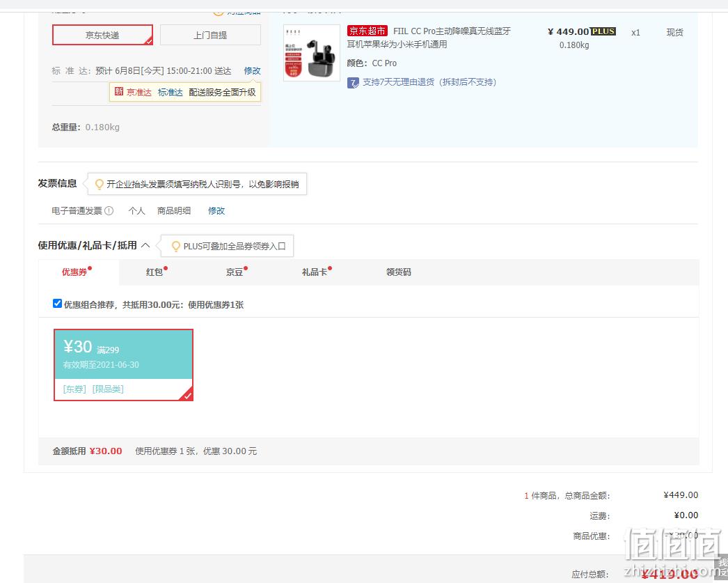Collapse the 使用优惠/礼品卡/抵用 section
Screen dimensions: 728x583
click(x=145, y=245)
